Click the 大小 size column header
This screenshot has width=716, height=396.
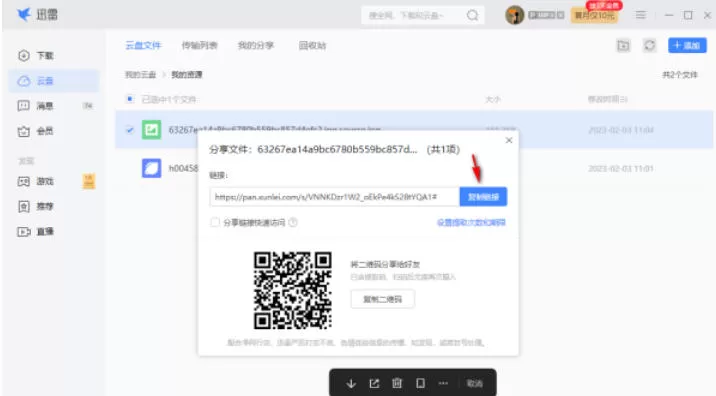click(x=493, y=99)
